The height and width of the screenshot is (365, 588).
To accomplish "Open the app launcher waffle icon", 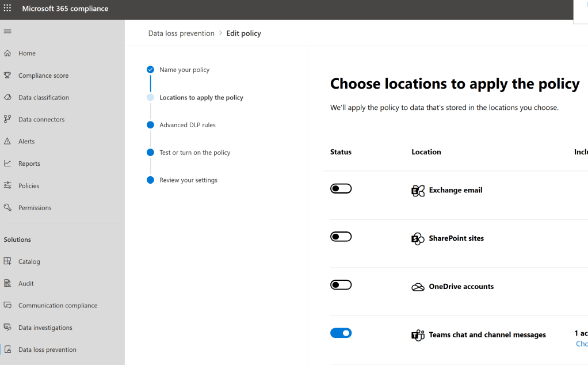I will 7,9.
